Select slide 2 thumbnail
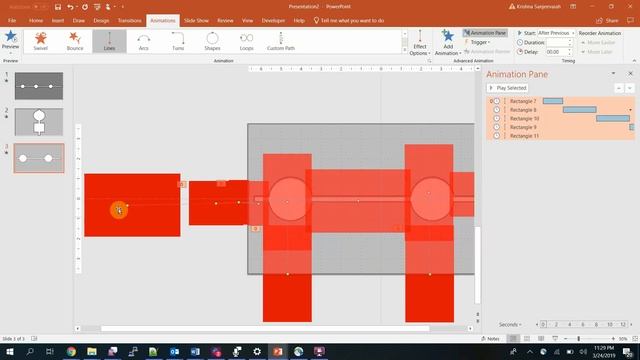The image size is (640, 360). pos(39,122)
